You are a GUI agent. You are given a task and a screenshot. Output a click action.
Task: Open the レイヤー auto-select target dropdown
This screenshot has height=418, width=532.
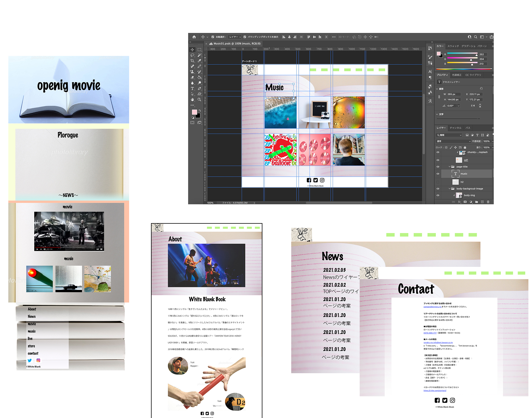(x=235, y=37)
